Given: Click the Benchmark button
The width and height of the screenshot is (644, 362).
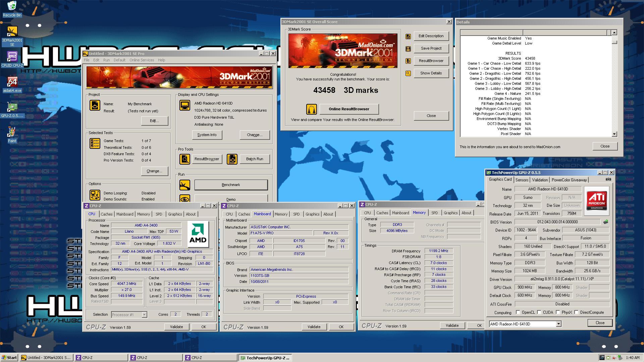Looking at the screenshot, I should [x=231, y=185].
